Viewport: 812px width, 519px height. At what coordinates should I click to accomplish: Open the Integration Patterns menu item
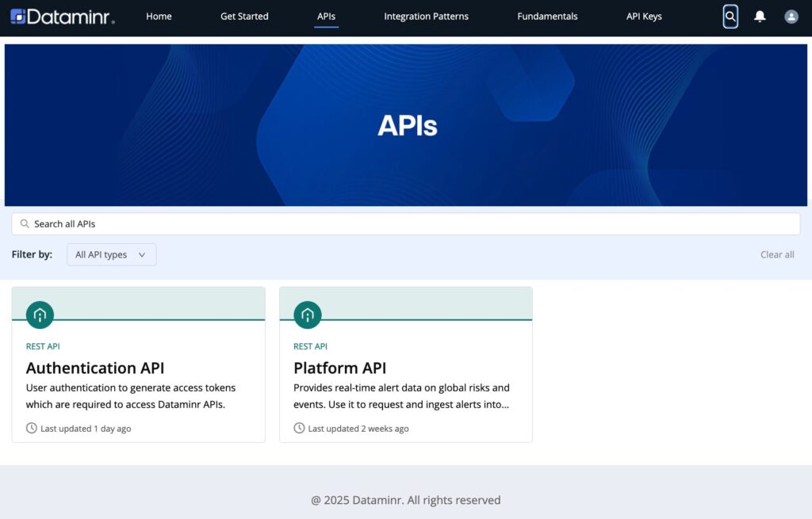pyautogui.click(x=426, y=16)
